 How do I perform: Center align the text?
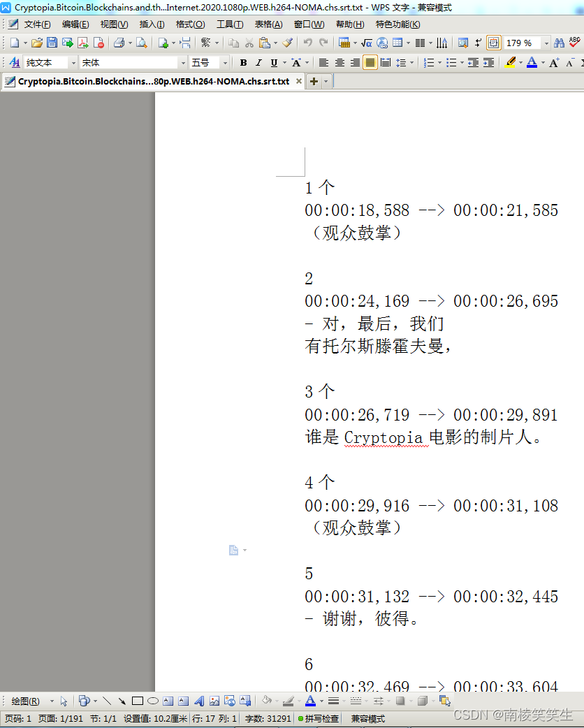(x=340, y=63)
